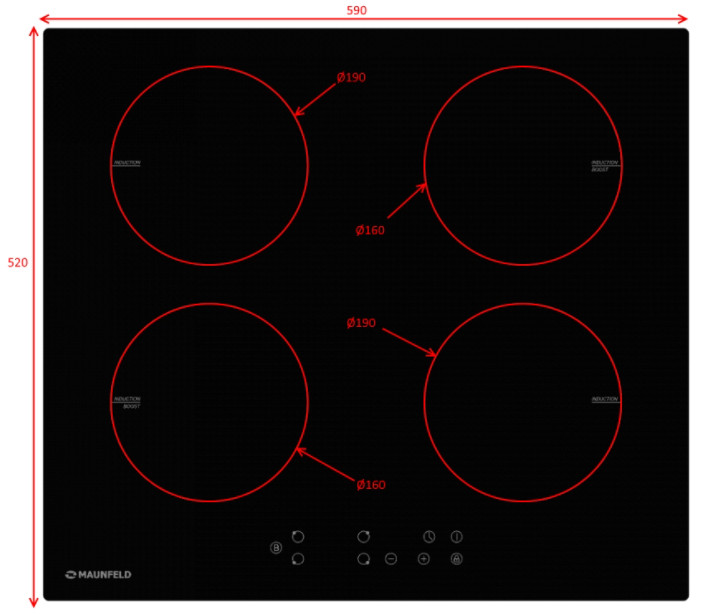Toggle the child lock padlock icon
Viewport: 701px width, 614px height.
click(456, 559)
